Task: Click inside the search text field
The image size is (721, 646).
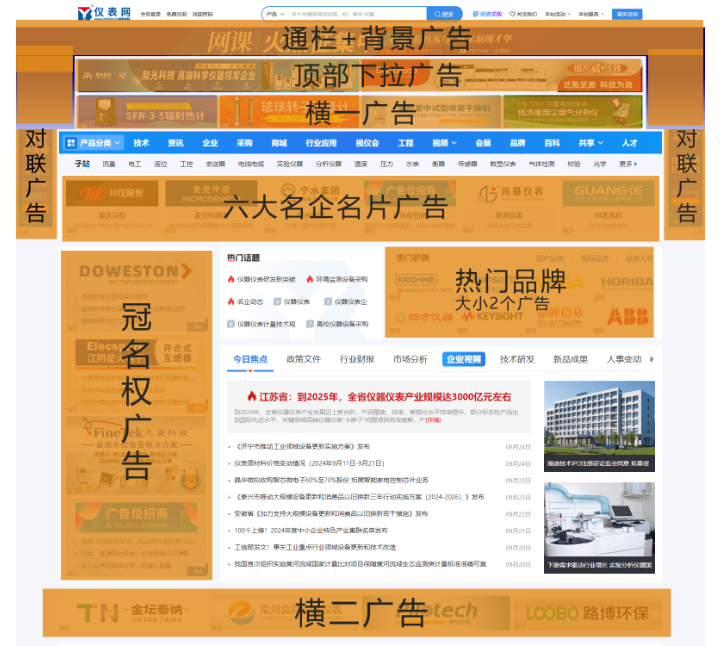Action: 355,14
